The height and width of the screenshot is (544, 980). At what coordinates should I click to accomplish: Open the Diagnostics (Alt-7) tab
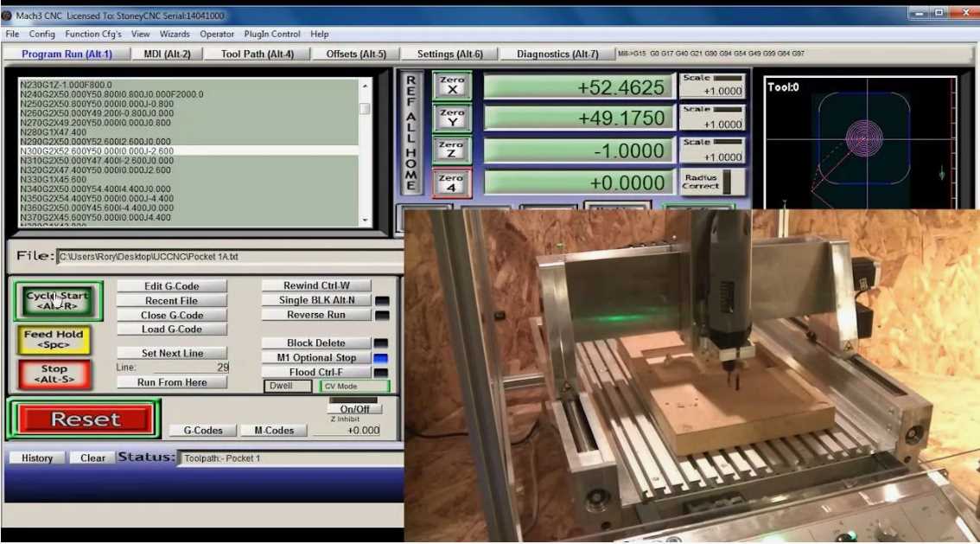(x=557, y=54)
